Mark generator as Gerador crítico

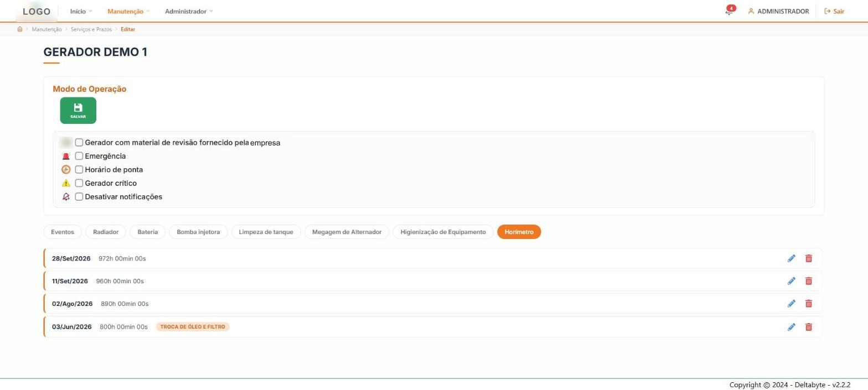[x=79, y=183]
